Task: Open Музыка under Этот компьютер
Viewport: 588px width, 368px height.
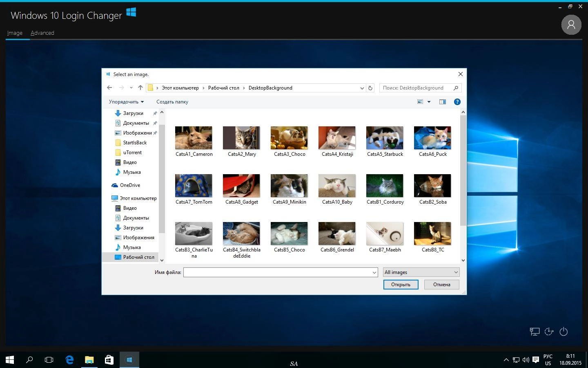Action: (x=132, y=247)
